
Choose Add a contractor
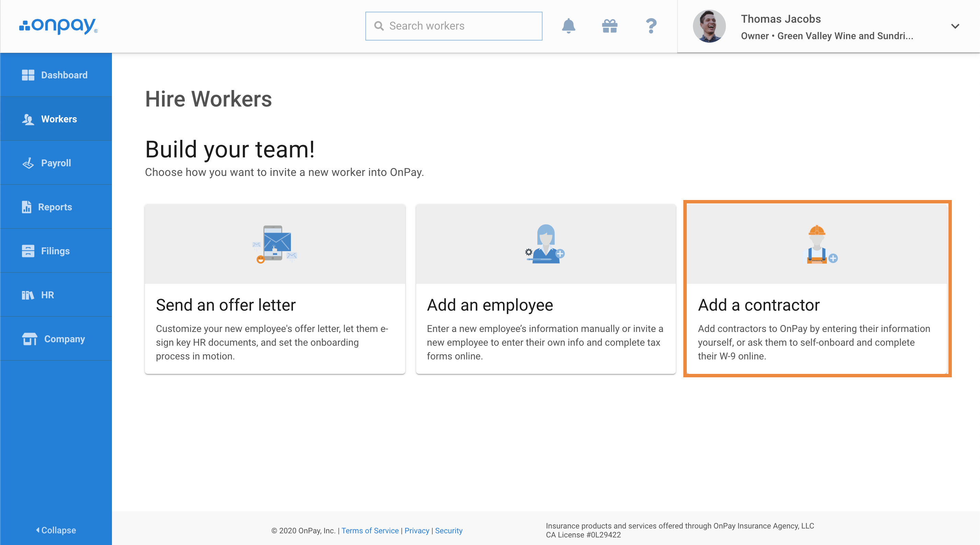click(x=817, y=289)
